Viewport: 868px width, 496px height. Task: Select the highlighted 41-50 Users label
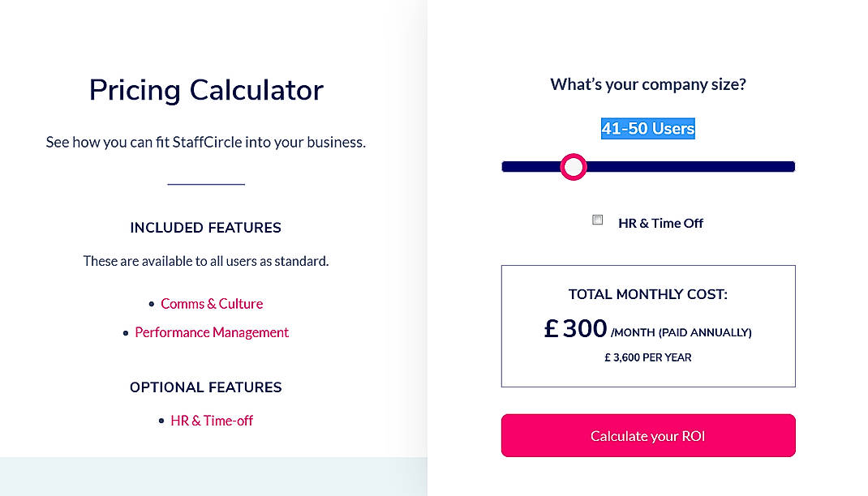click(x=648, y=128)
